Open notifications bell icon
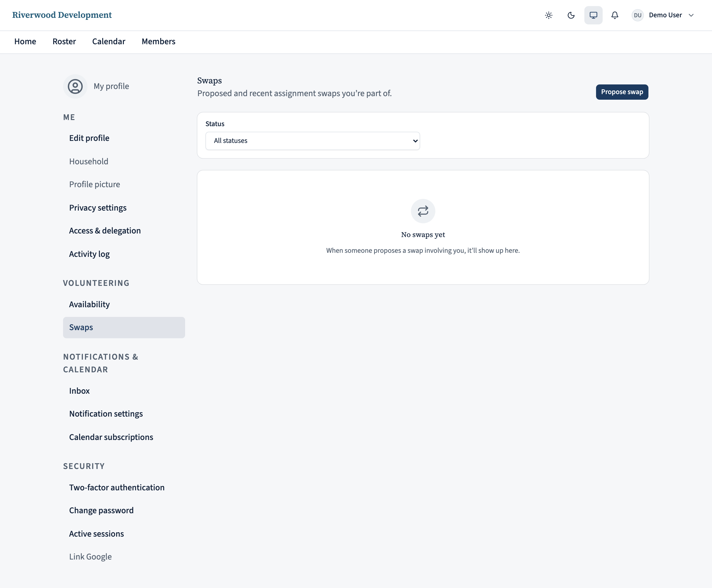The width and height of the screenshot is (712, 588). click(615, 15)
